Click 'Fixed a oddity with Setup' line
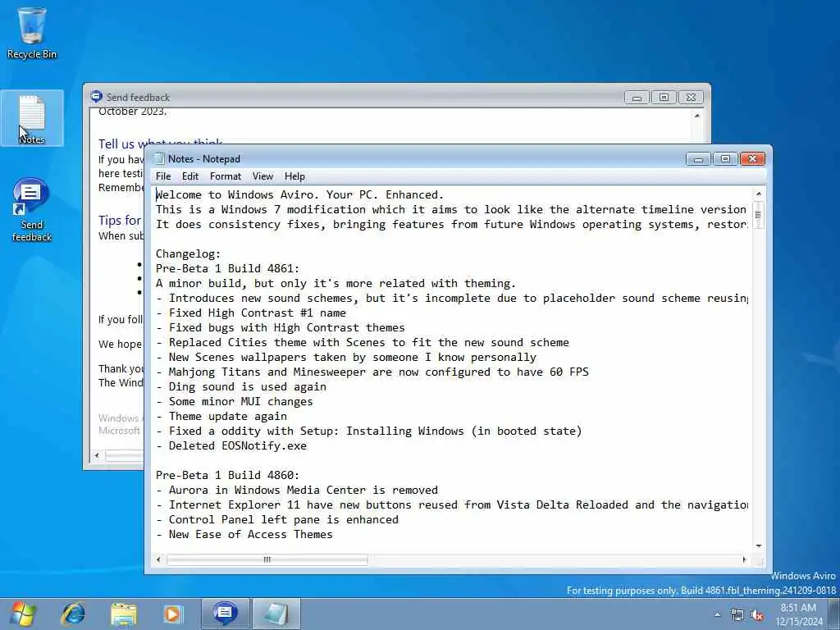840x630 pixels. coord(369,431)
